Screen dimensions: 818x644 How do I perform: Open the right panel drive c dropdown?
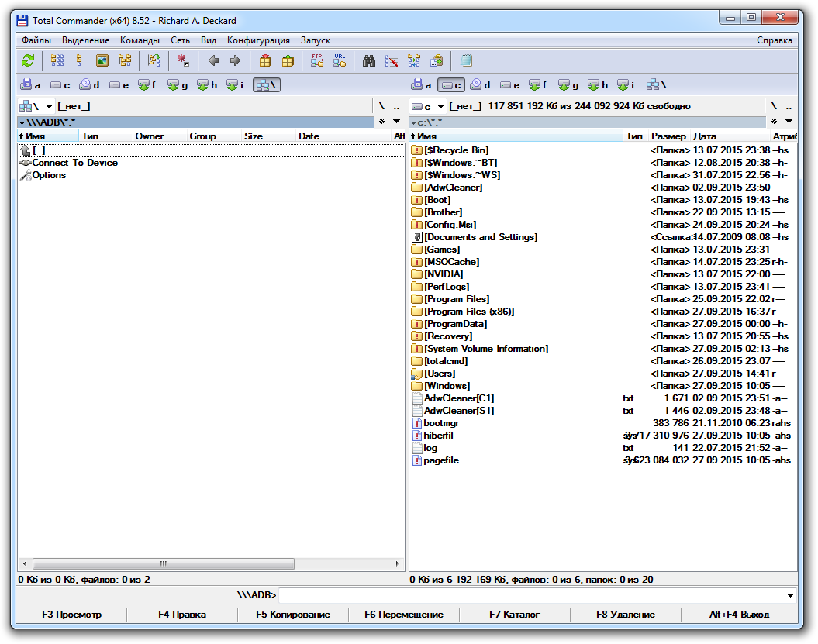[x=440, y=106]
